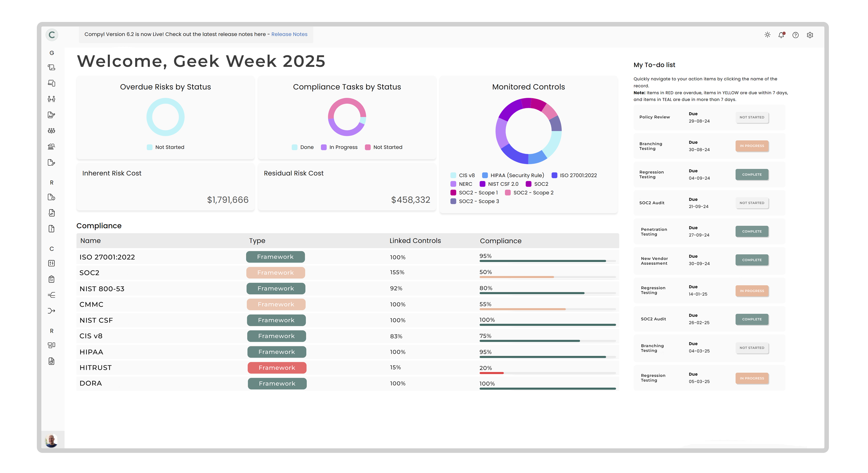The height and width of the screenshot is (473, 868).
Task: Open the help question mark icon
Action: point(796,35)
